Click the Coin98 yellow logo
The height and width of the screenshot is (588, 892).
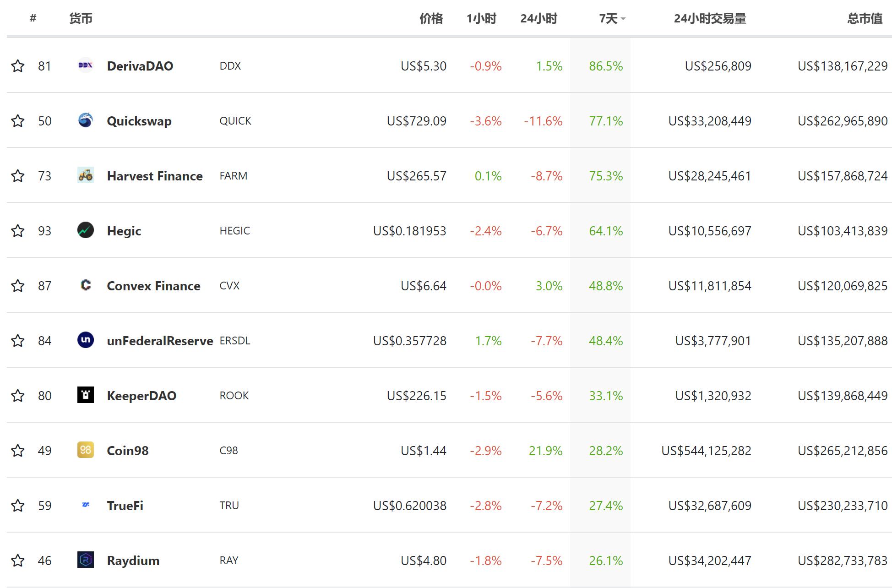coord(86,450)
